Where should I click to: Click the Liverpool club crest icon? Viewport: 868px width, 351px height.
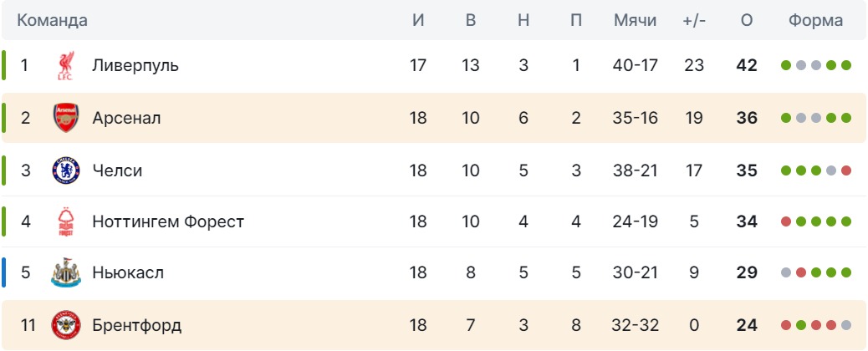[65, 66]
